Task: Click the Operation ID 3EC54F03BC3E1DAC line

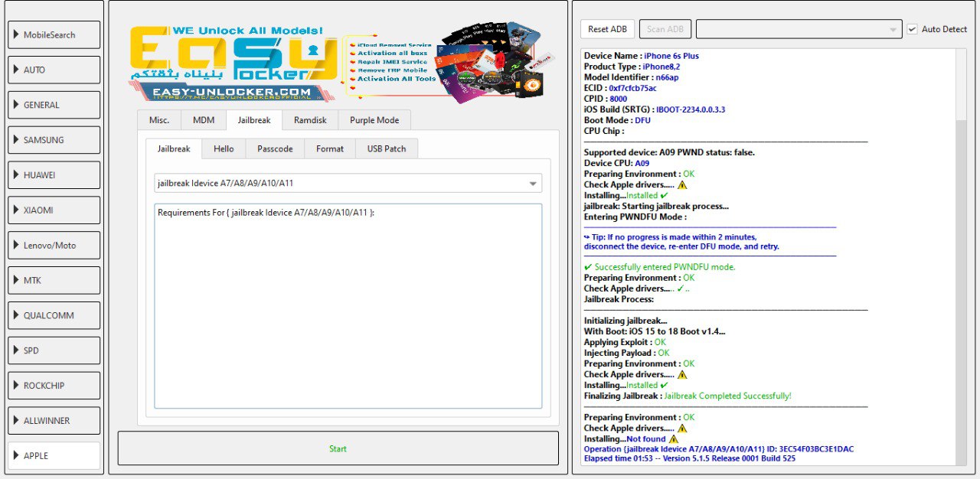Action: point(719,449)
